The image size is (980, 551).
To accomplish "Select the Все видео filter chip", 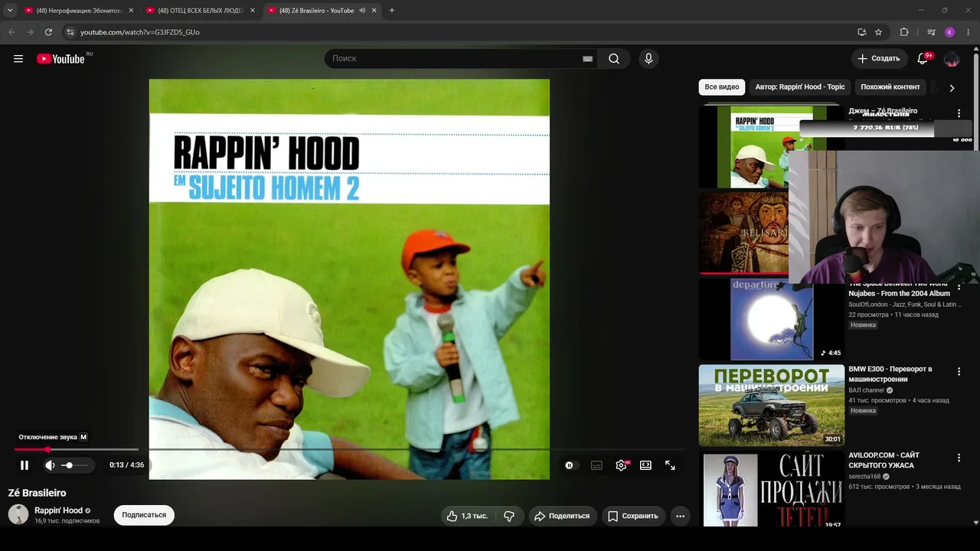I will pyautogui.click(x=722, y=87).
